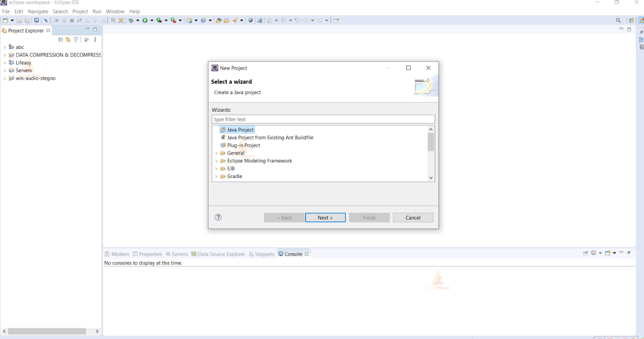Image resolution: width=644 pixels, height=339 pixels.
Task: Expand the EJB wizard folder
Action: tap(216, 169)
